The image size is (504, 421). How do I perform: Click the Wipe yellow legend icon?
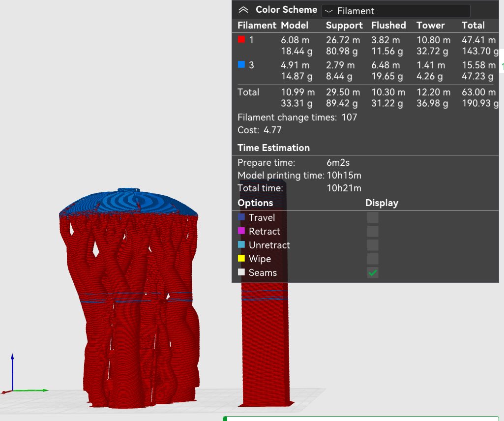tap(242, 258)
